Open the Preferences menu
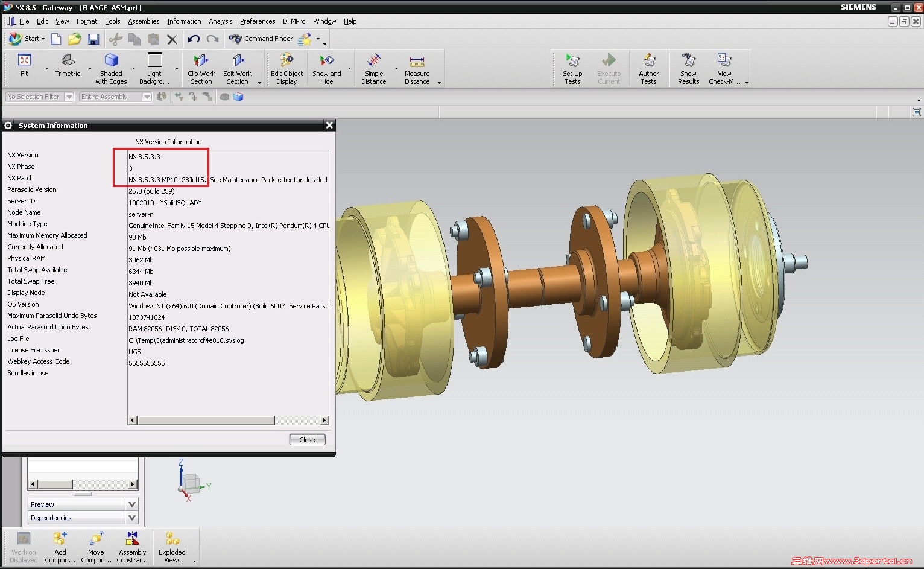924x569 pixels. coord(258,21)
